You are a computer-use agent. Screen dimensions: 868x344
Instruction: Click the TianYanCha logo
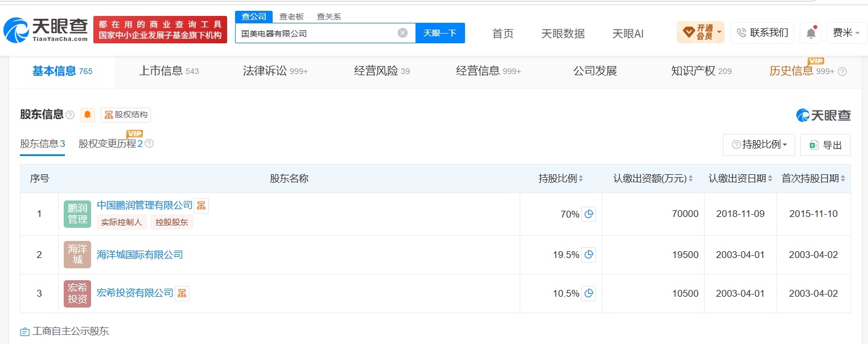[x=46, y=30]
